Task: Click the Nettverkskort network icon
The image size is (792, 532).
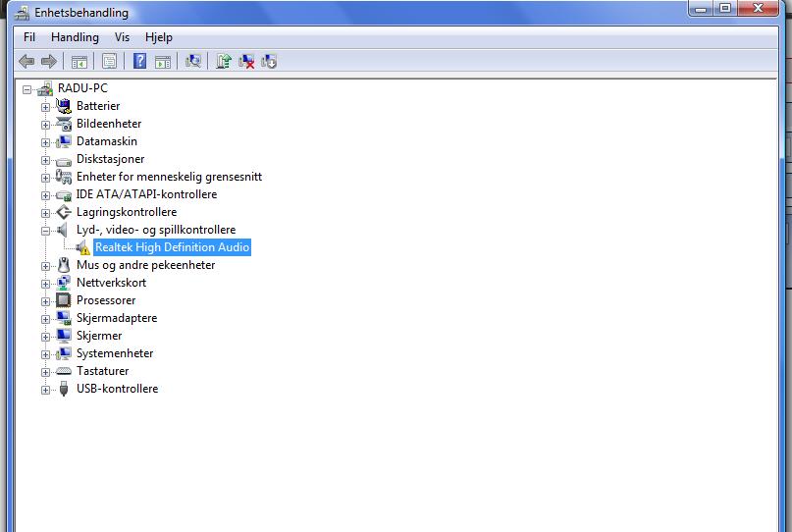Action: [x=64, y=283]
